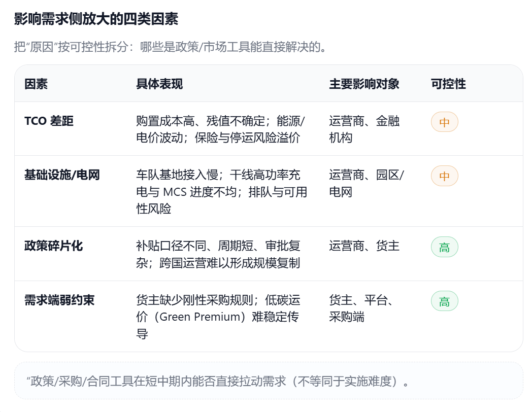Select the 基础设施/电网 row label
The width and height of the screenshot is (532, 412).
pyautogui.click(x=62, y=175)
